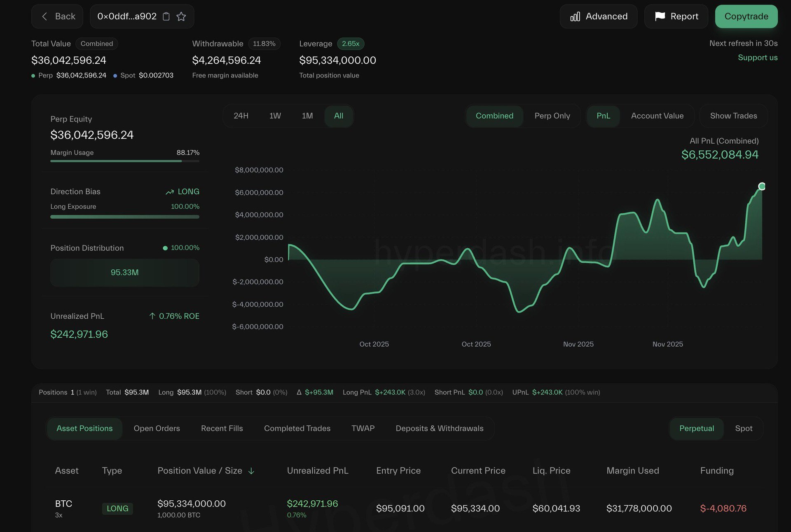Open the Completed Trades tab
The height and width of the screenshot is (532, 791).
pos(297,428)
